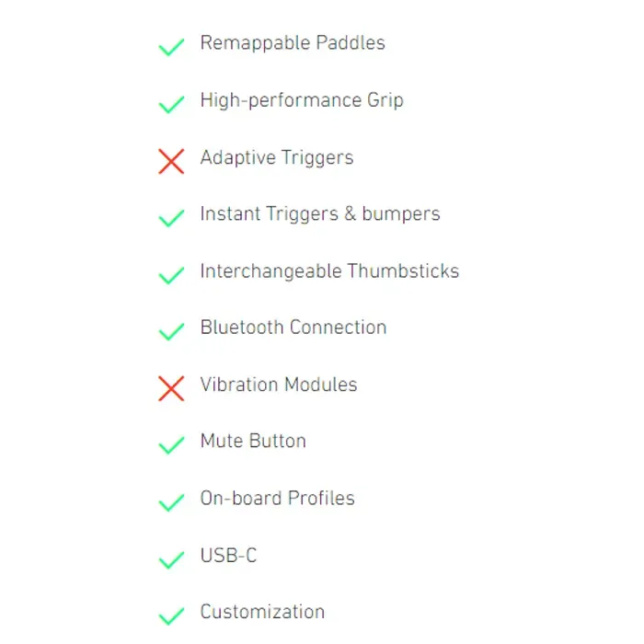The image size is (644, 644).
Task: Select the Adaptive Triggers feature text
Action: click(x=277, y=157)
